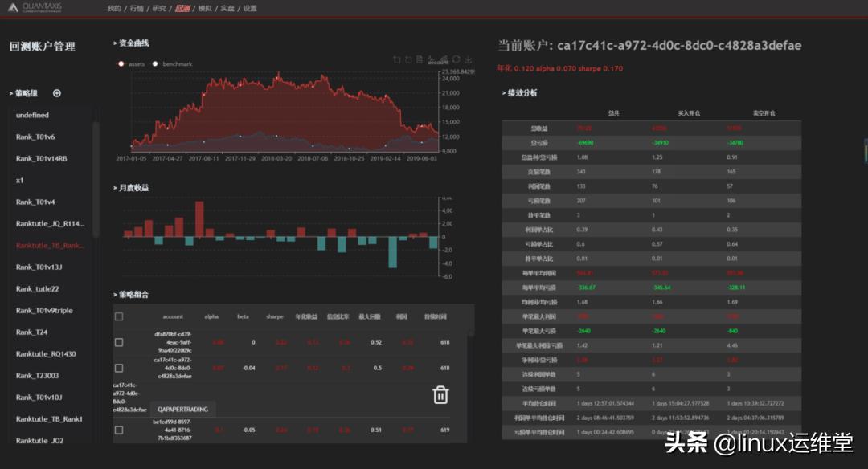
Task: Select the x1 strategy
Action: [x=19, y=181]
